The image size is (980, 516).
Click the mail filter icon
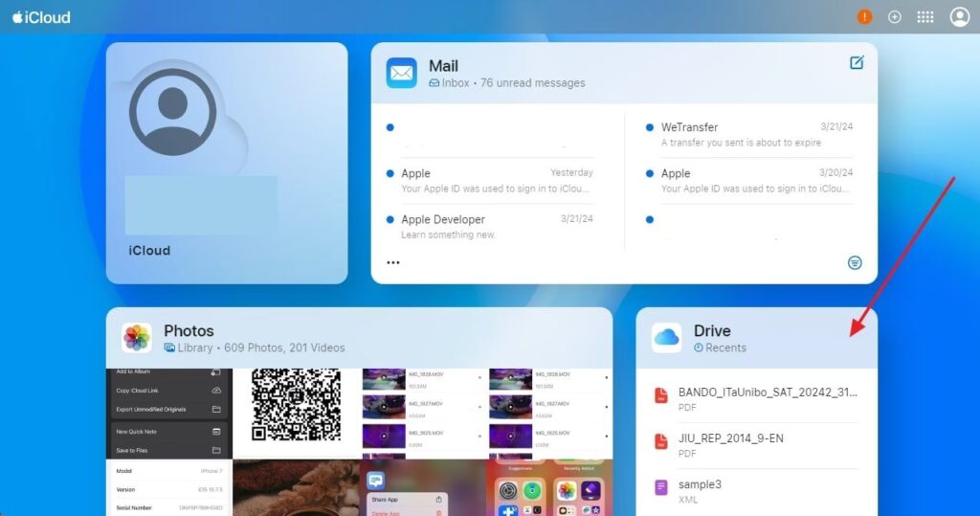(x=855, y=262)
